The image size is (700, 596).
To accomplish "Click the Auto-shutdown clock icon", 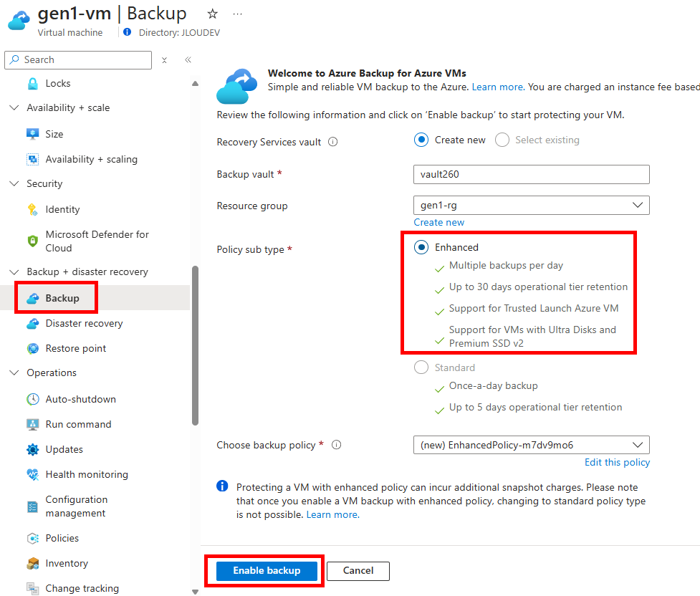I will [x=32, y=399].
